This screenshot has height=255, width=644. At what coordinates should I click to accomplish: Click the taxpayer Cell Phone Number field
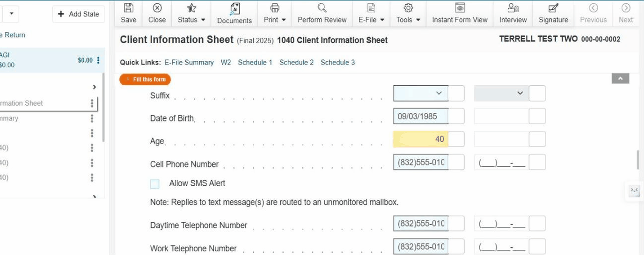(421, 162)
